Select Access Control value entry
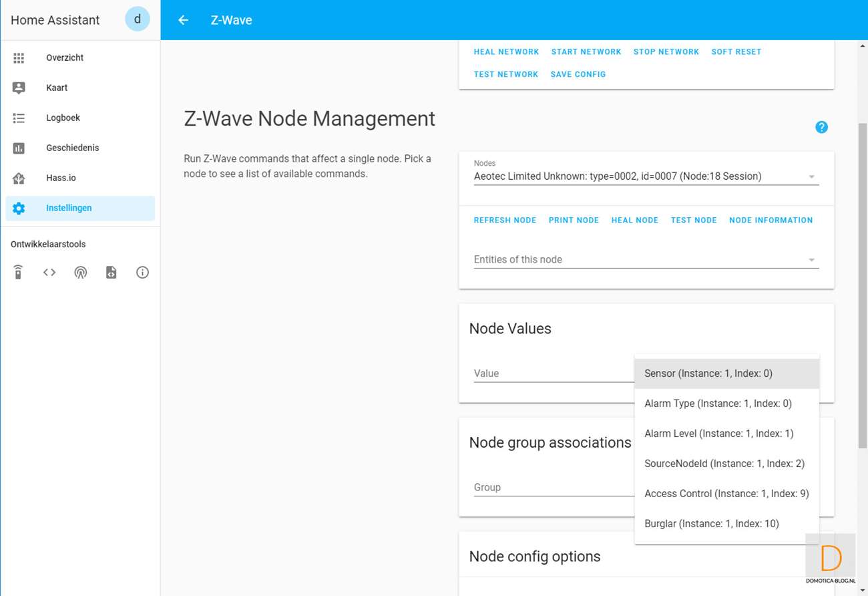 [x=726, y=494]
